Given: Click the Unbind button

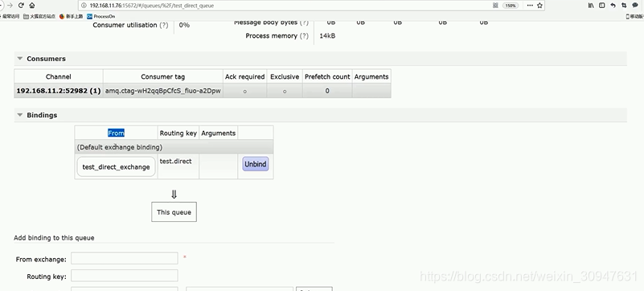Looking at the screenshot, I should coord(256,164).
